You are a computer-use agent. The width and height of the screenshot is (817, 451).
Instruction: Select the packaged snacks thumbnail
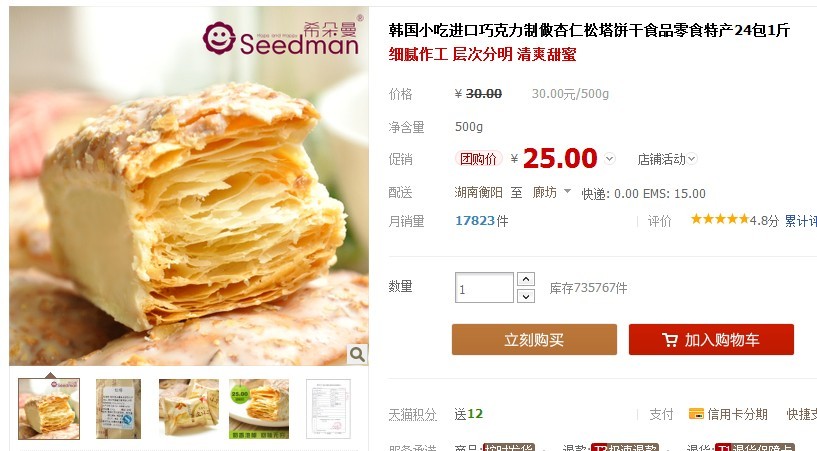(x=189, y=409)
